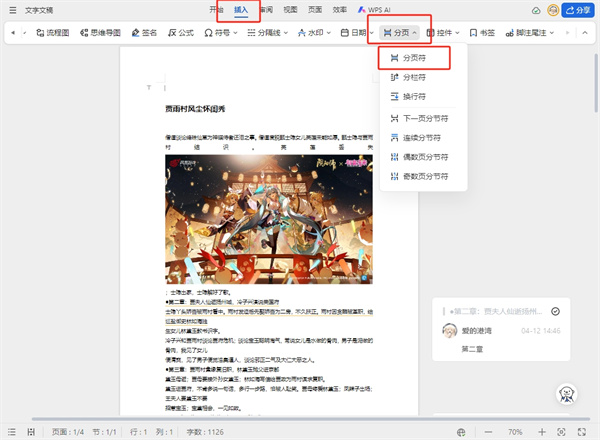Choose 分页符 (page break) from menu
The width and height of the screenshot is (600, 440).
(414, 58)
